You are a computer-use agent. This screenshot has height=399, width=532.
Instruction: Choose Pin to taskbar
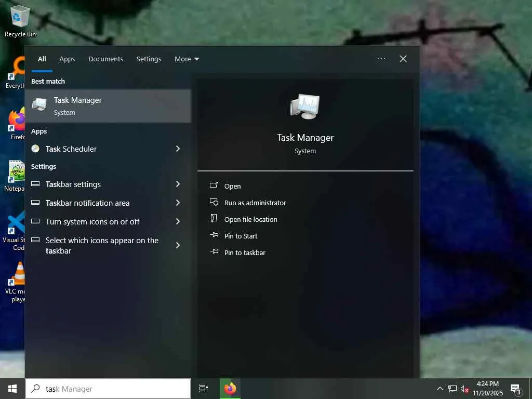point(245,252)
